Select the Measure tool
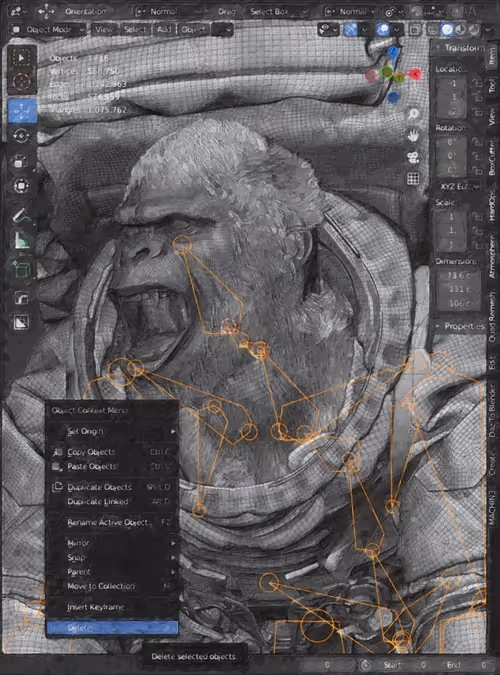Image resolution: width=500 pixels, height=675 pixels. pos(21,241)
